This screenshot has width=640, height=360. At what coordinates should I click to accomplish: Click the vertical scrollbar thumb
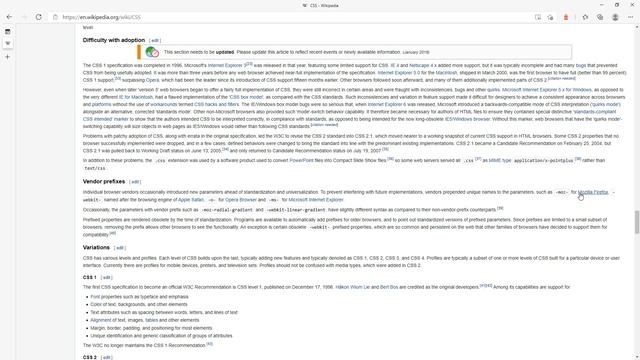point(637,222)
